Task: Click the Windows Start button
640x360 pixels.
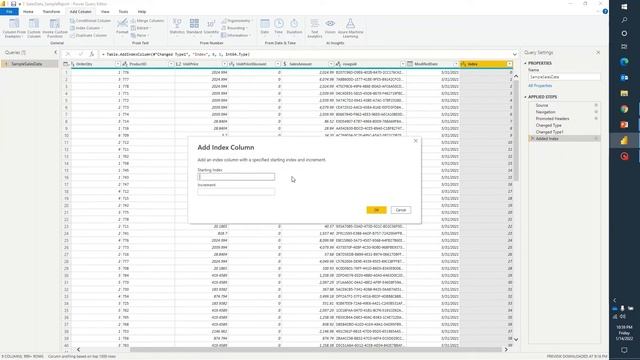Action: click(x=624, y=7)
